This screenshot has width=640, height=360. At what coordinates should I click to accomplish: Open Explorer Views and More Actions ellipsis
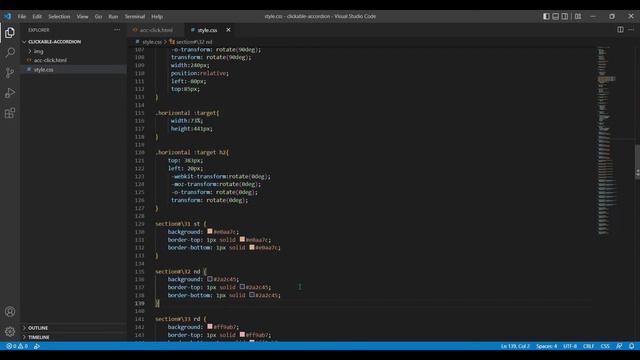117,30
